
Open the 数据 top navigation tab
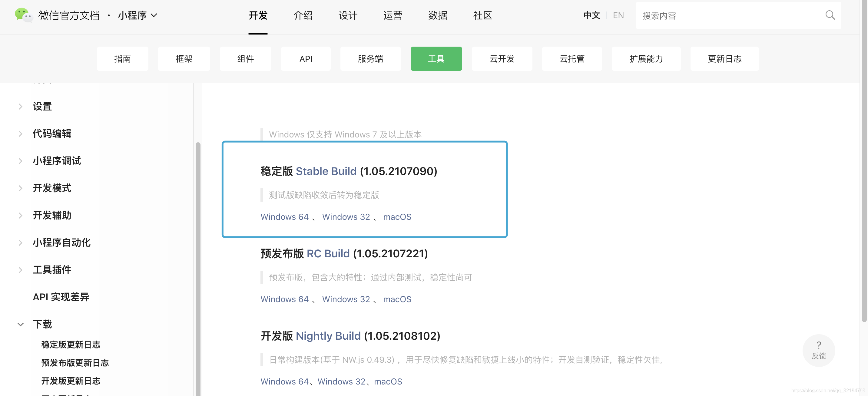tap(437, 15)
